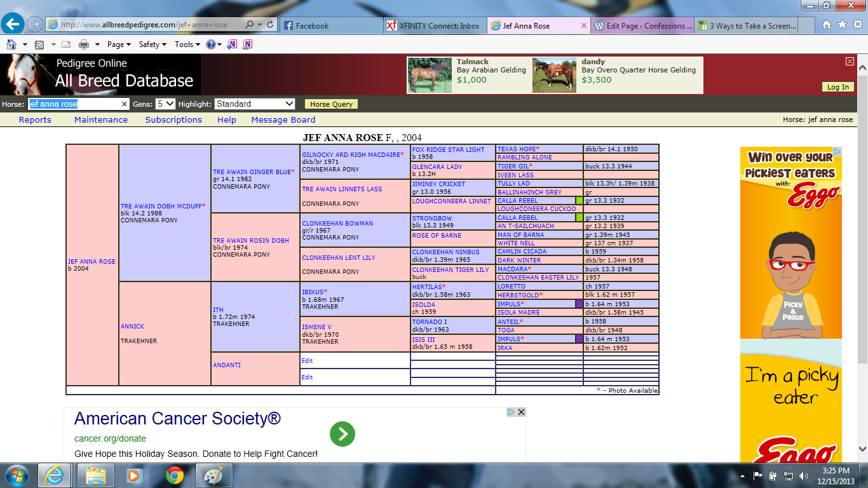Click the browser Back arrow button

pyautogui.click(x=13, y=25)
